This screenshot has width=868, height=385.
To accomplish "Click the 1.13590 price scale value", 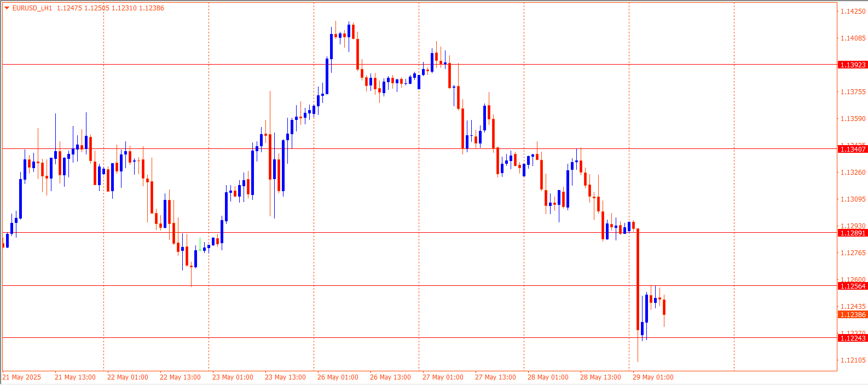I will pos(853,119).
